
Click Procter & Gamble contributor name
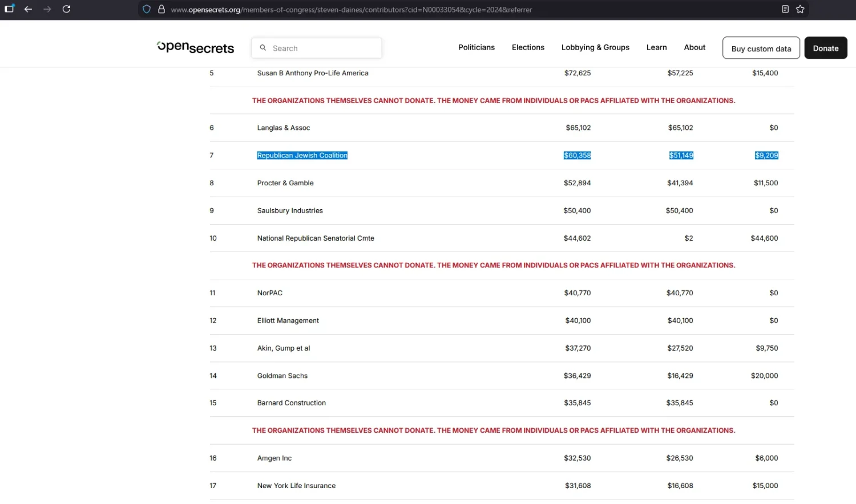(x=285, y=183)
